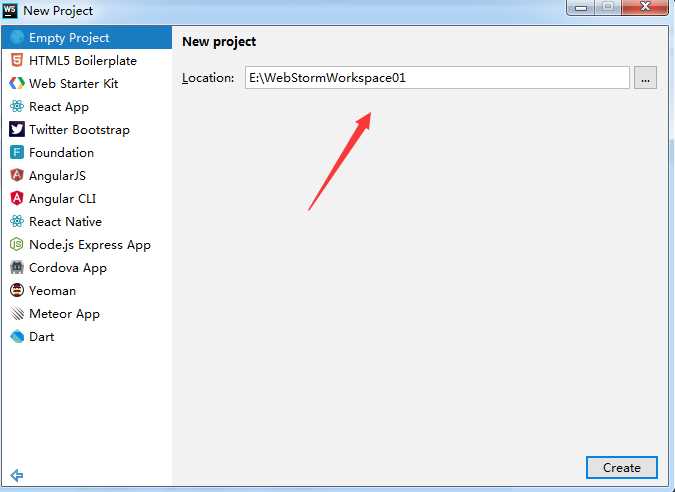Browse for folder with the ... button

click(x=645, y=77)
